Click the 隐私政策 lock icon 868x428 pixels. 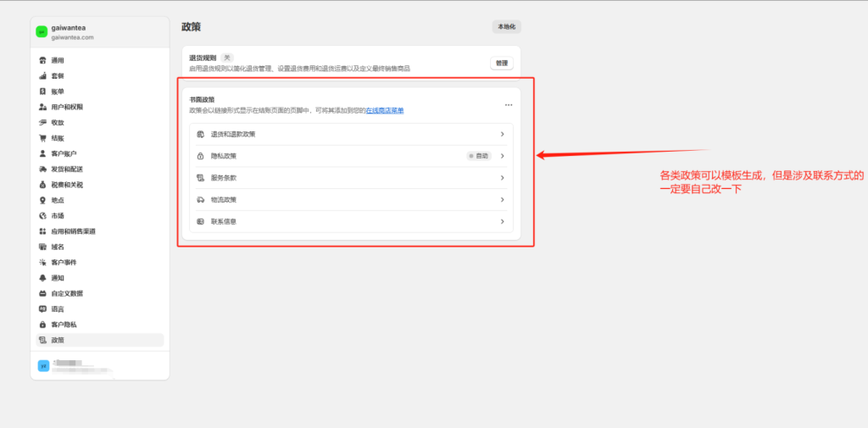201,156
